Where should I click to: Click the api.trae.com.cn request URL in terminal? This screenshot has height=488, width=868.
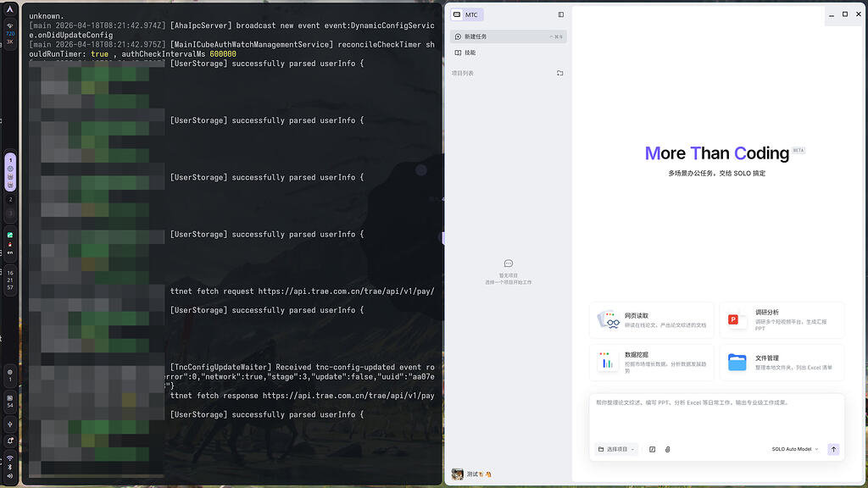pyautogui.click(x=346, y=291)
